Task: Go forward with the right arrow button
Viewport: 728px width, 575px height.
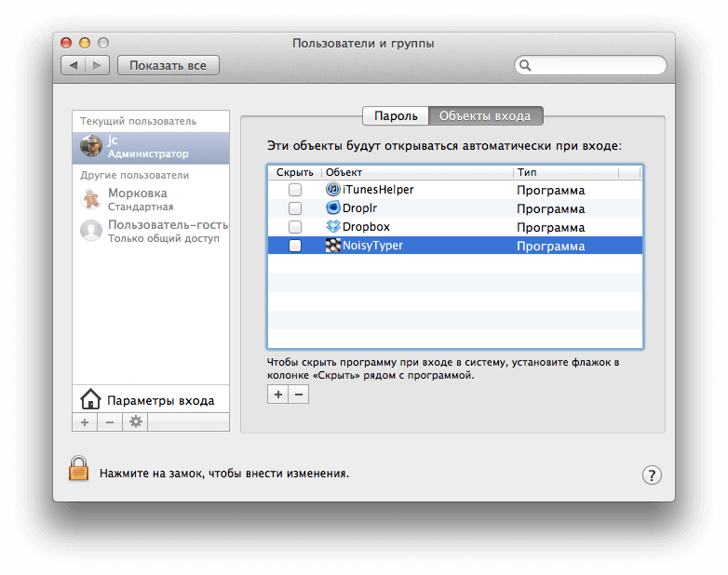Action: tap(97, 65)
